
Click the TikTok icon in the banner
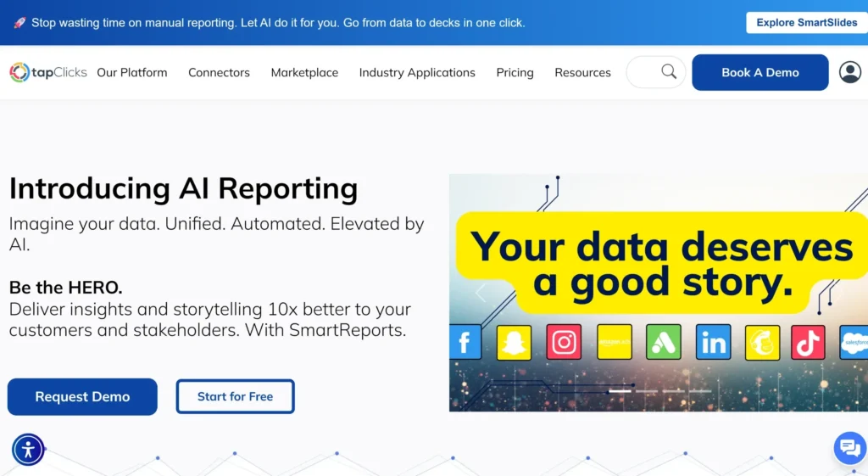coord(808,342)
